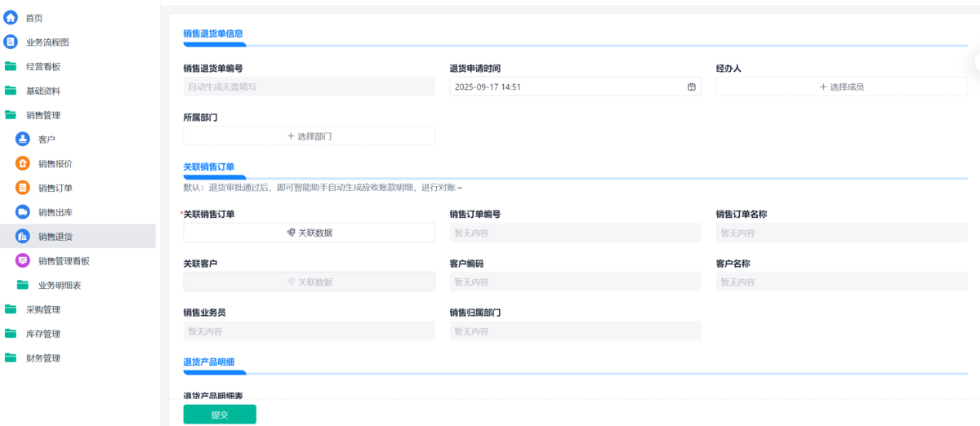The height and width of the screenshot is (426, 980).
Task: Click the 默认：退货审批通过后 hint text
Action: click(x=323, y=188)
